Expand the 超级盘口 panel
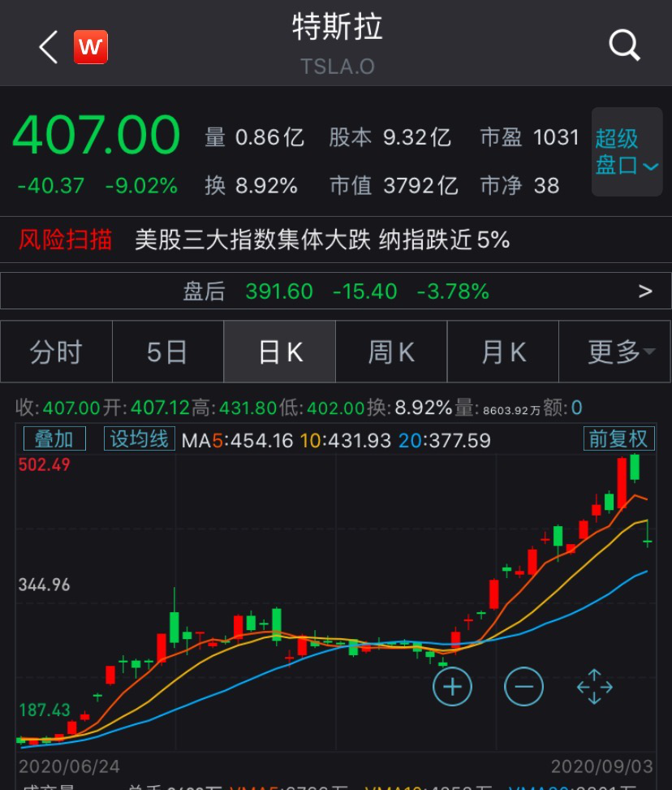 (627, 152)
